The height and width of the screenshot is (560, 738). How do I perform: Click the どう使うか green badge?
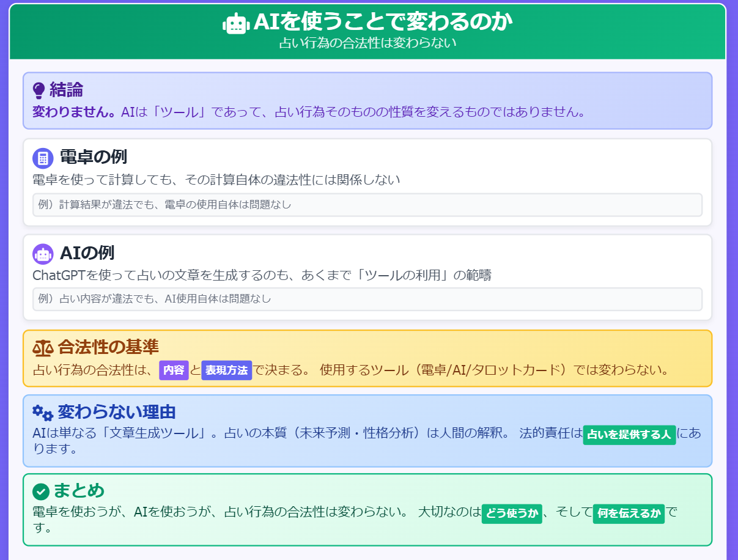(511, 514)
